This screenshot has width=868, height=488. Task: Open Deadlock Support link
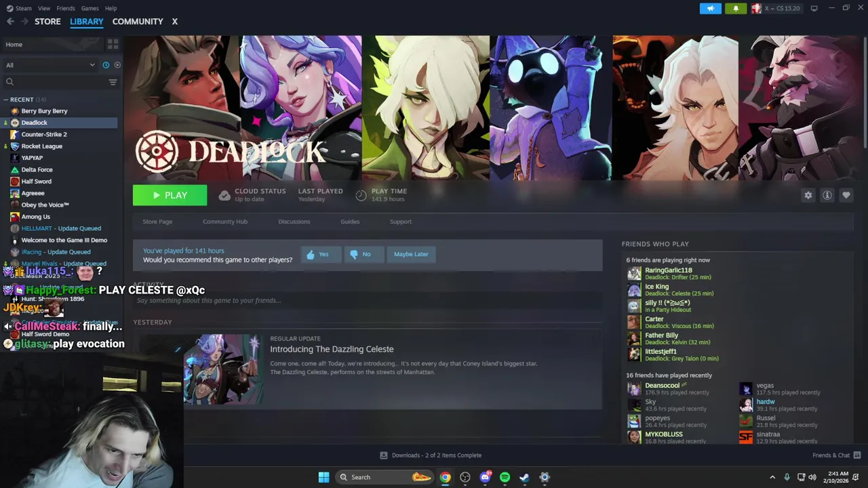pos(401,222)
